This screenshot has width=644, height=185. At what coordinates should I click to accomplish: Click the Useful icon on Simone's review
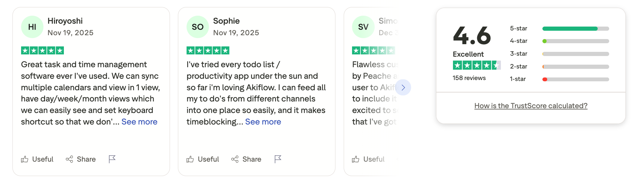(x=356, y=159)
